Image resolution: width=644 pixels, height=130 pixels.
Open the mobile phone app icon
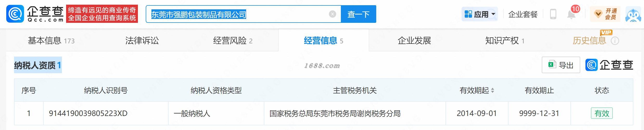[553, 14]
